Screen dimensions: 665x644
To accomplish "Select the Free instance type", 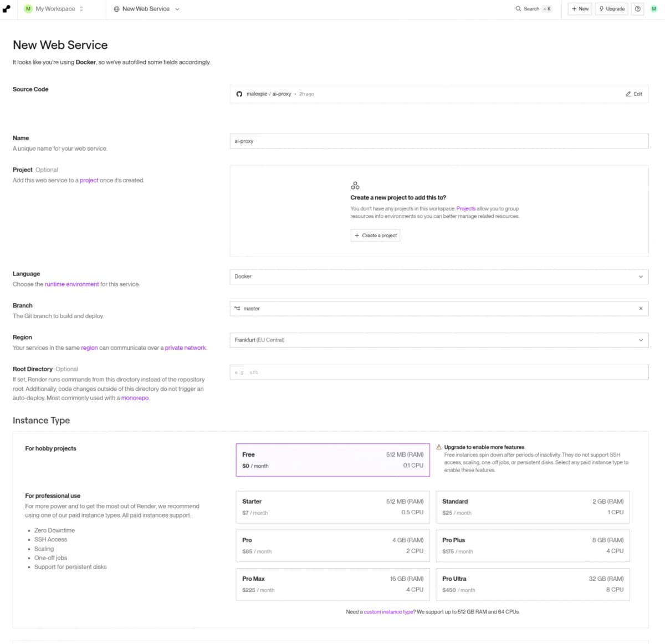I will pyautogui.click(x=333, y=460).
